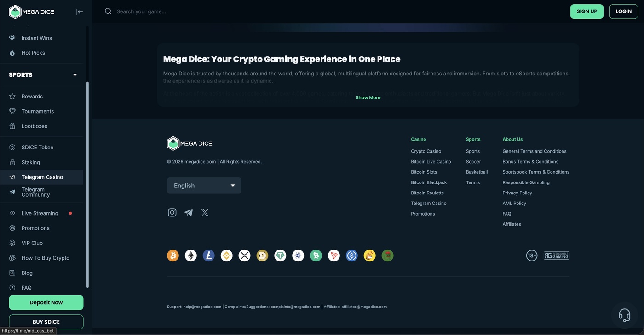This screenshot has width=644, height=335.
Task: Click the Tether USDT coin icon
Action: tap(280, 256)
